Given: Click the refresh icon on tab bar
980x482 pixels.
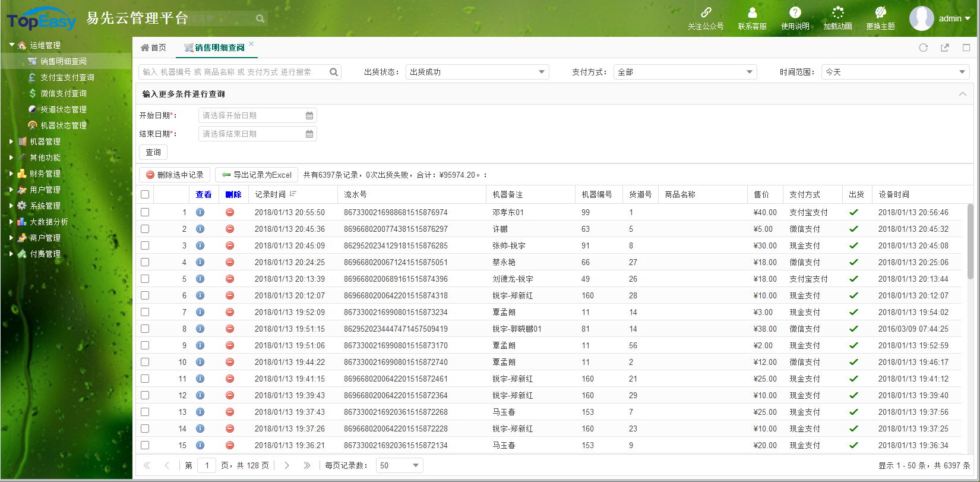Looking at the screenshot, I should click(923, 48).
